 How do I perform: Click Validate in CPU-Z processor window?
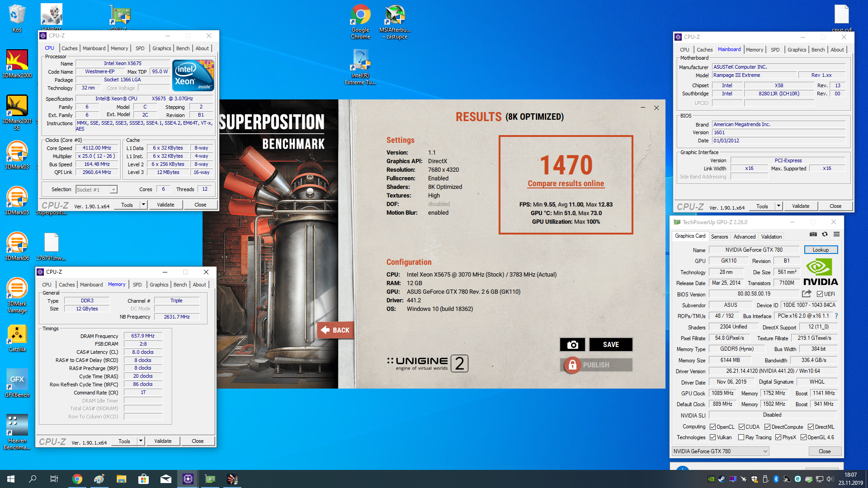(165, 205)
